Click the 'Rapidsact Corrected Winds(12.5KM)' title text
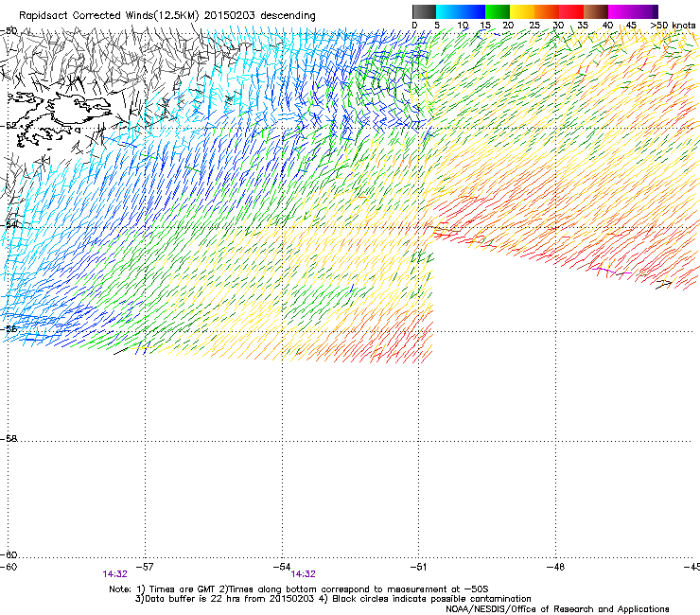Image resolution: width=700 pixels, height=615 pixels. [x=109, y=16]
